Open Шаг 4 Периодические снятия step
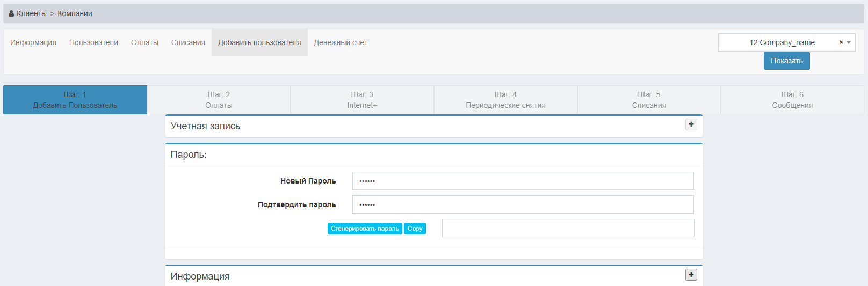868x286 pixels. (x=505, y=100)
